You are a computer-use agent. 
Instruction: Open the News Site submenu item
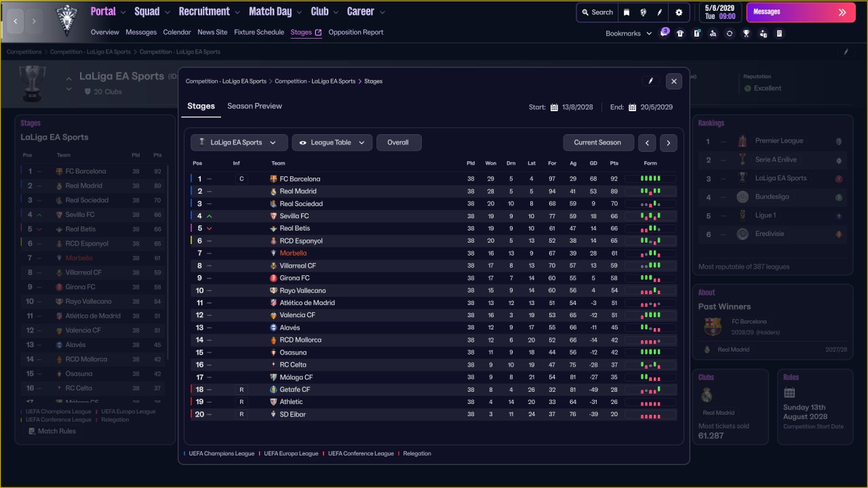pos(213,33)
